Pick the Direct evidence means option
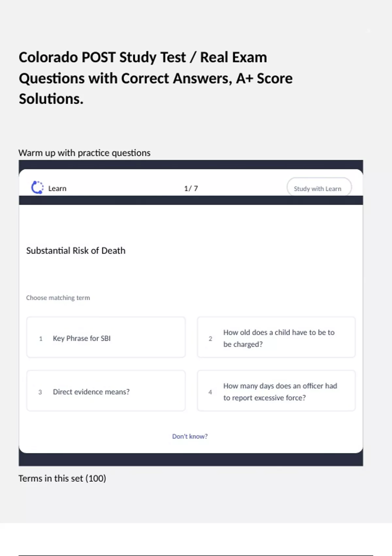 106,391
